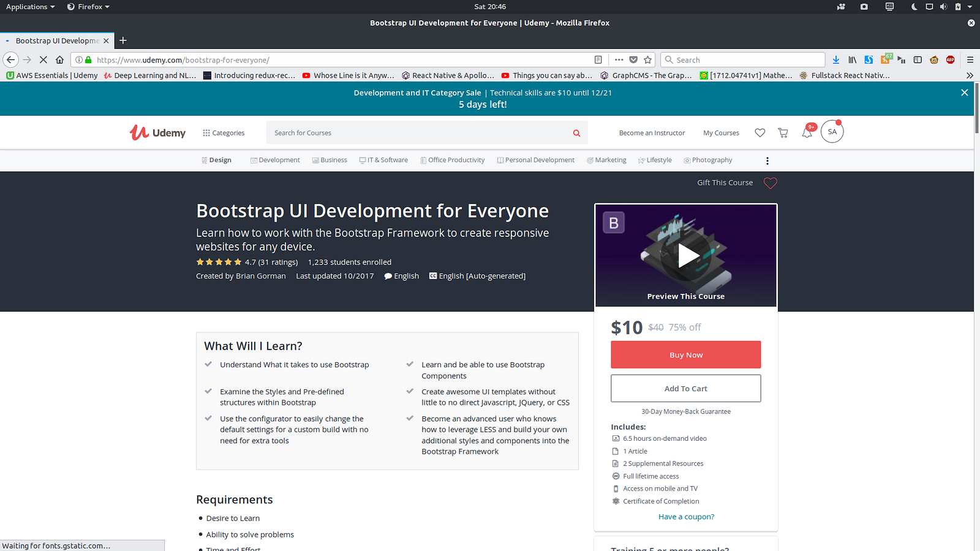This screenshot has height=551, width=980.
Task: Open AWS Essentials Udemy bookmark
Action: point(52,75)
